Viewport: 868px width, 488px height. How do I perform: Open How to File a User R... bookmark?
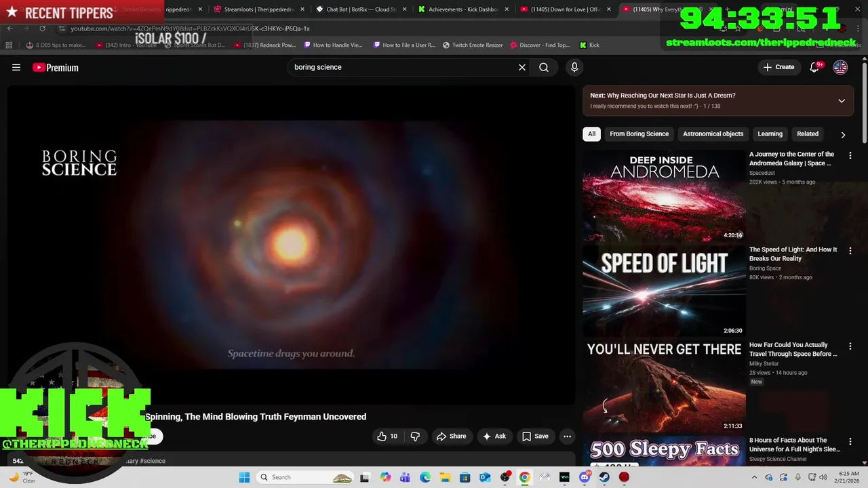pos(403,45)
